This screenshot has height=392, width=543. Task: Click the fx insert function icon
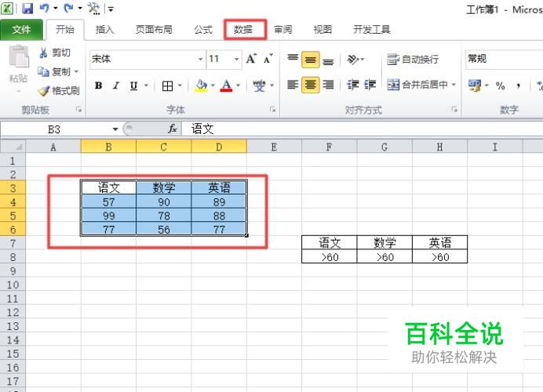point(173,129)
